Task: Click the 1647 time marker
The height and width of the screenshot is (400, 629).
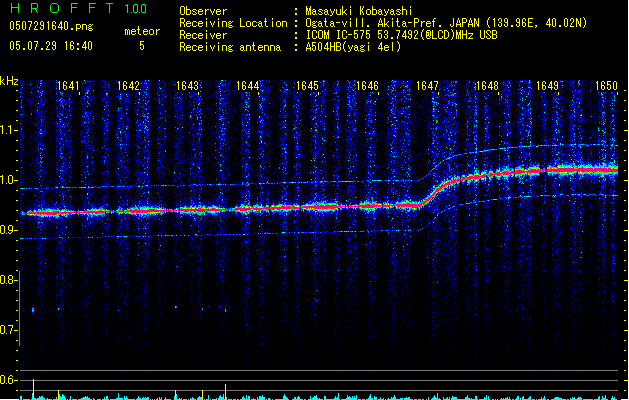Action: click(427, 87)
